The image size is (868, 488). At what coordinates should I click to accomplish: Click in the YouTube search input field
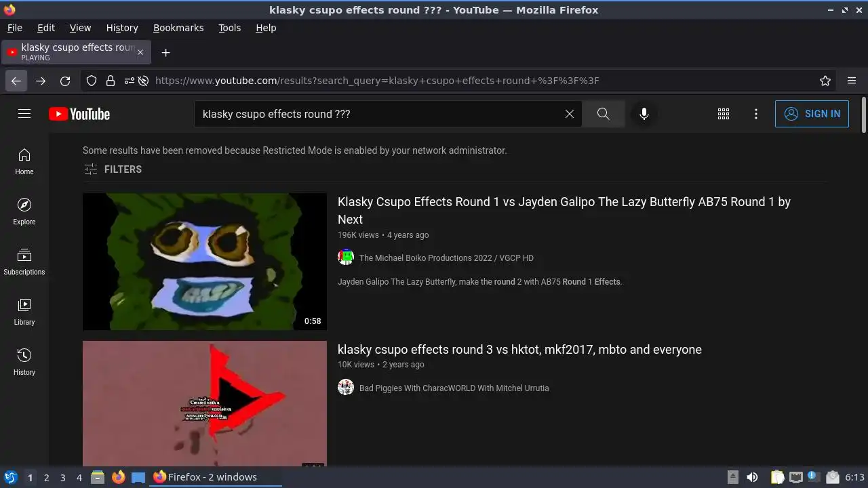(x=380, y=114)
